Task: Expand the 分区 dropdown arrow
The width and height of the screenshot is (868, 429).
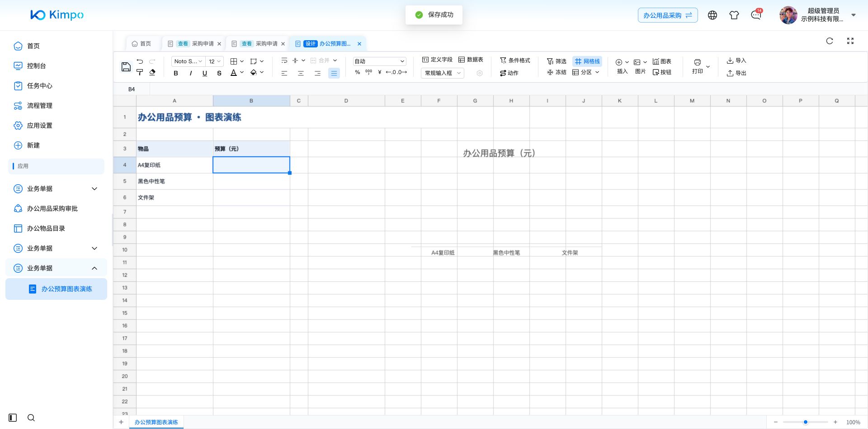Action: click(597, 72)
